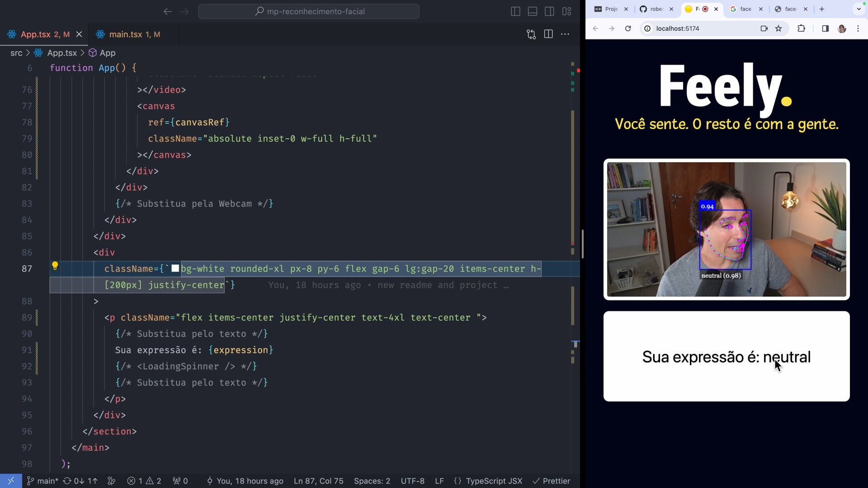Open the editor more actions menu
Viewport: 868px width, 488px height.
click(565, 34)
